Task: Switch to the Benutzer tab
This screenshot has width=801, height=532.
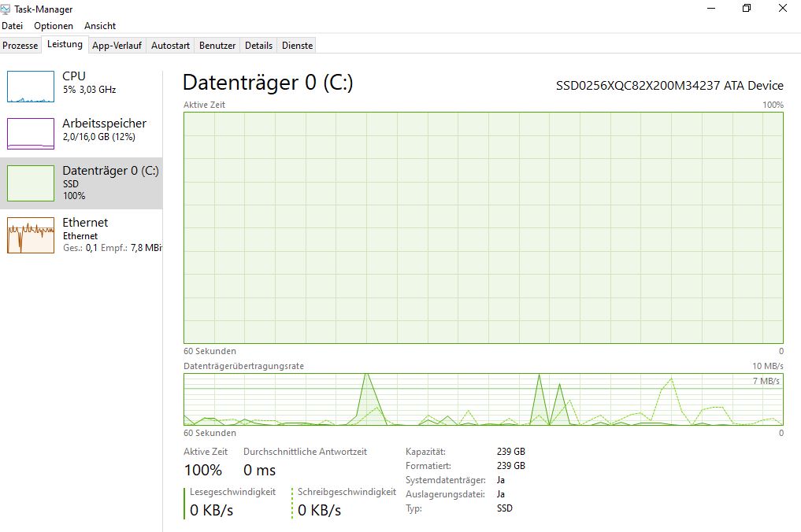Action: click(217, 46)
